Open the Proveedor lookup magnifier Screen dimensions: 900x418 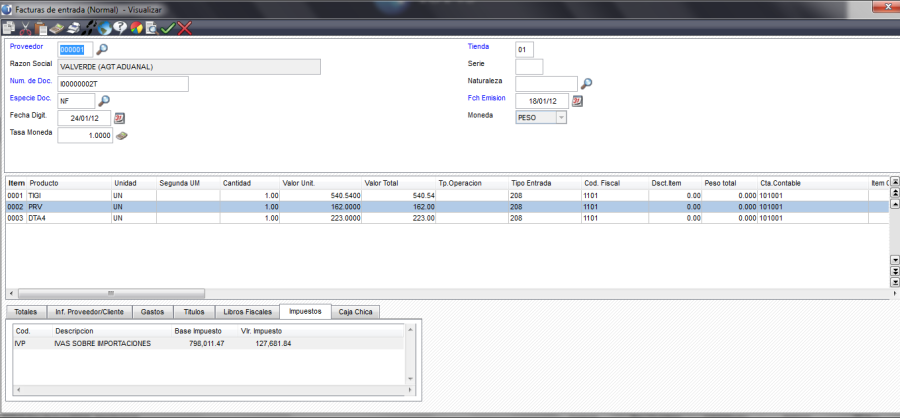tap(102, 49)
